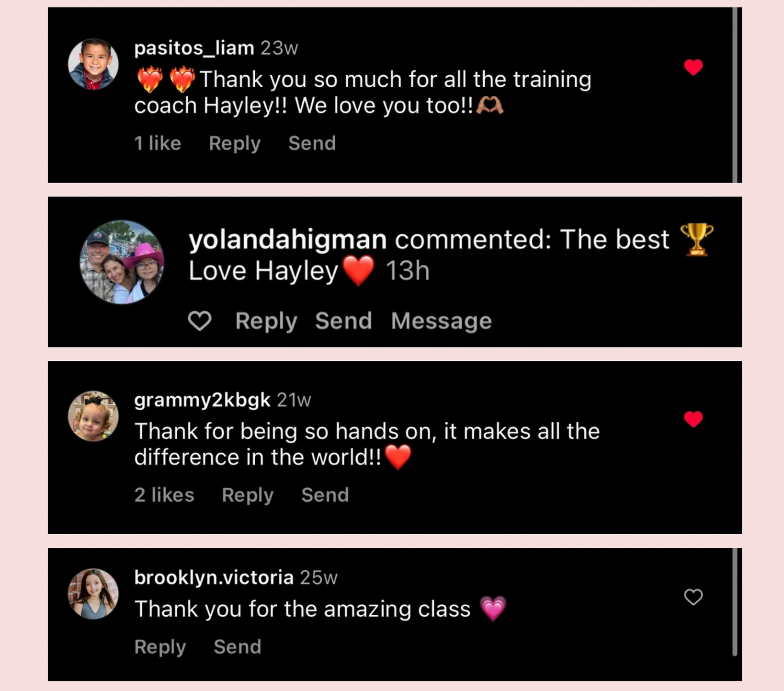The image size is (784, 691).
Task: Reply to brooklyn.victoria's comment
Action: tap(160, 647)
